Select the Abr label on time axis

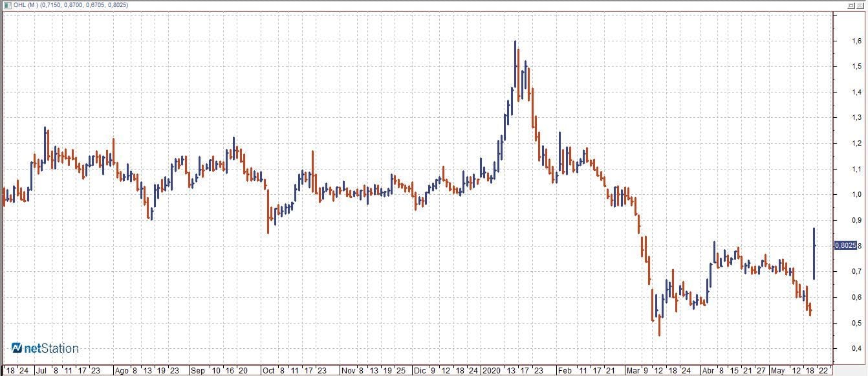click(x=708, y=371)
